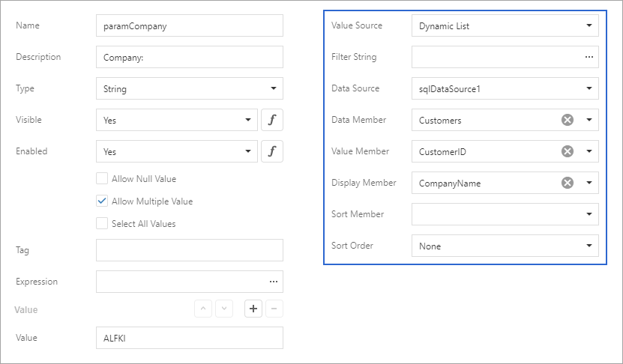Click the Description text field
The image size is (623, 364).
[x=189, y=57]
